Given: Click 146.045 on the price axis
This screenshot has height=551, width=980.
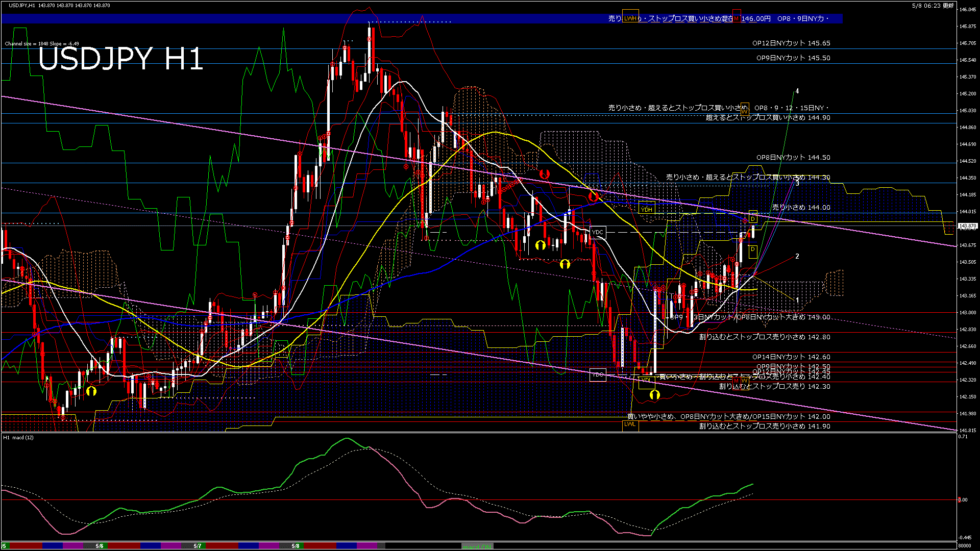Looking at the screenshot, I should click(x=968, y=9).
